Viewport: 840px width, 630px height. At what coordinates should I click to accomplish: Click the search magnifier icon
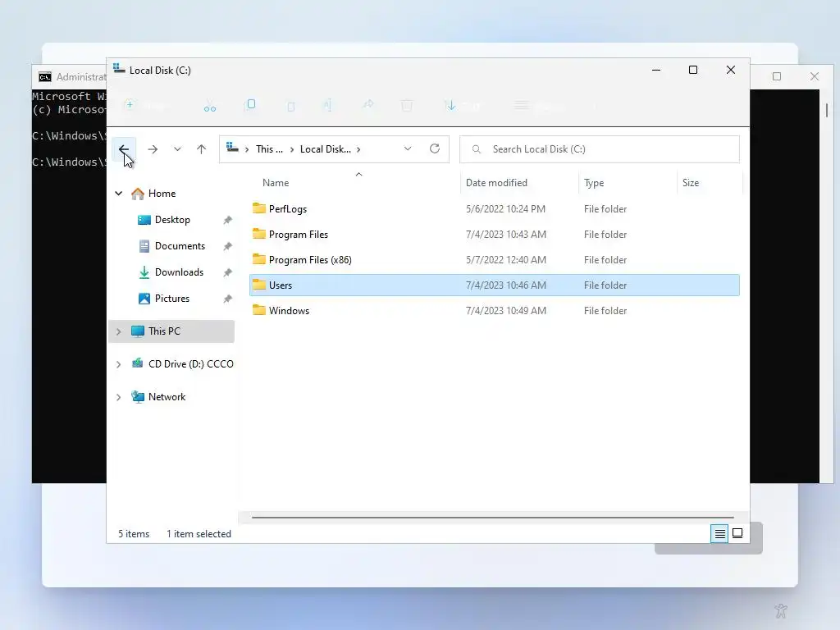click(477, 149)
